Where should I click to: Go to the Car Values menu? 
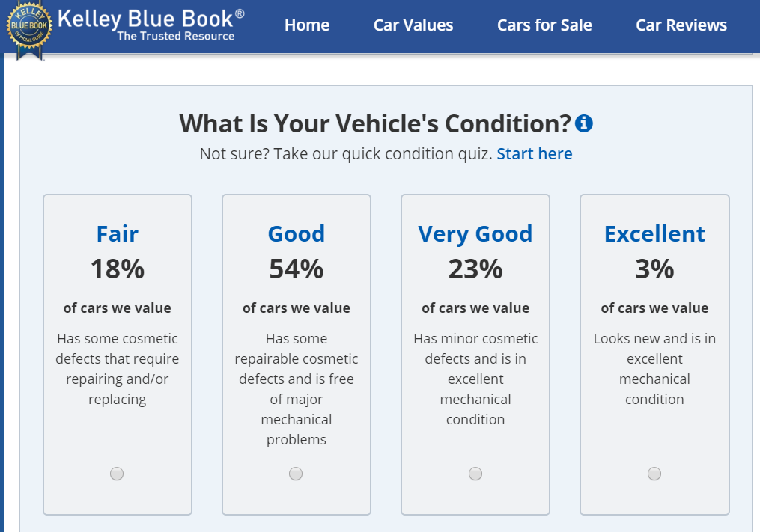(x=413, y=25)
